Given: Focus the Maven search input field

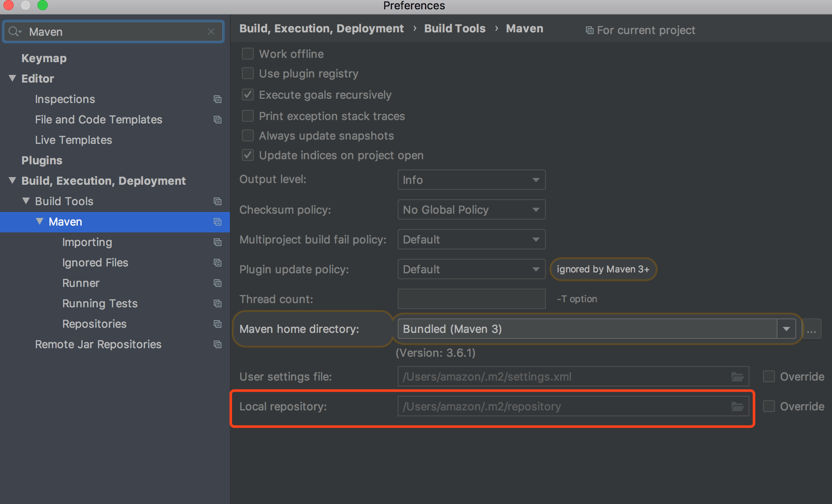Looking at the screenshot, I should point(114,31).
